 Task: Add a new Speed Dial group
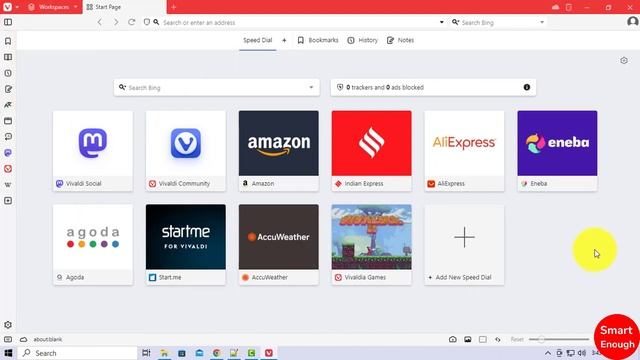284,40
